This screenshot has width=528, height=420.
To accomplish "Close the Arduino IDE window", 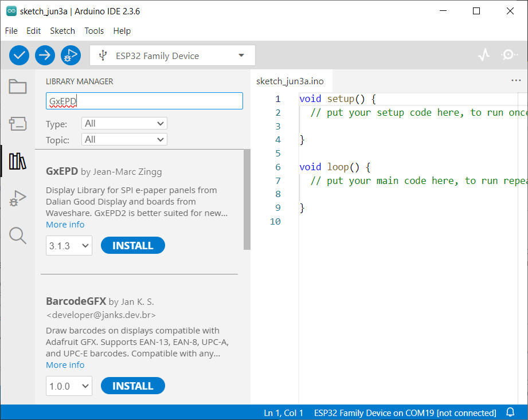I will tap(510, 11).
